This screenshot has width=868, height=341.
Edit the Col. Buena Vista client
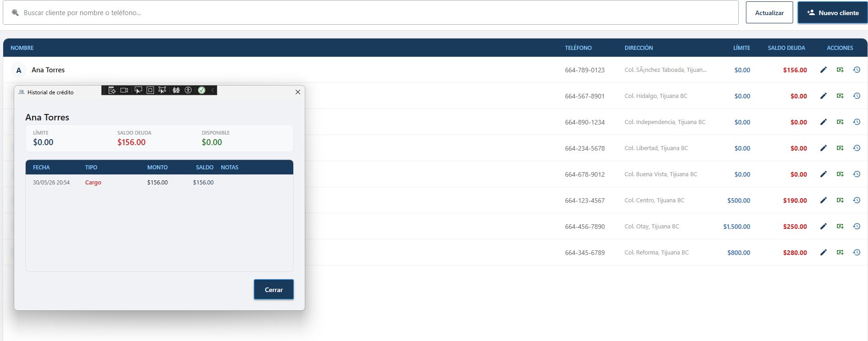click(824, 174)
